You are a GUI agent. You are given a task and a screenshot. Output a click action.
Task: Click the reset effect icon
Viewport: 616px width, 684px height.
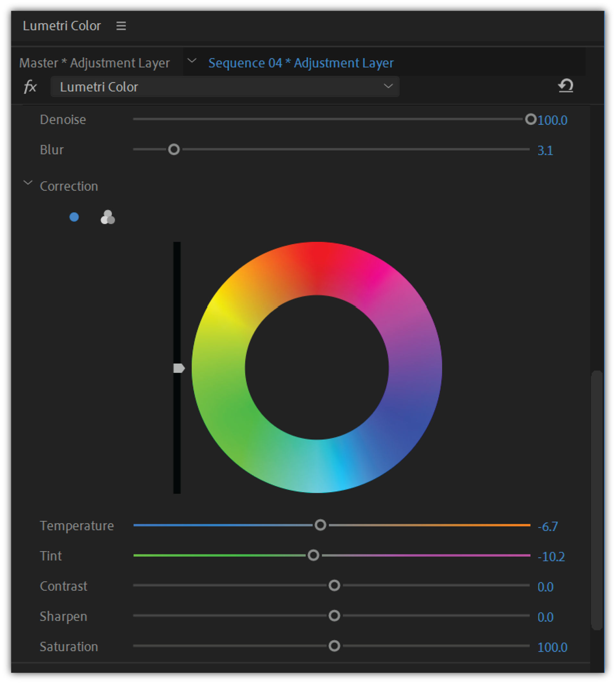click(566, 86)
